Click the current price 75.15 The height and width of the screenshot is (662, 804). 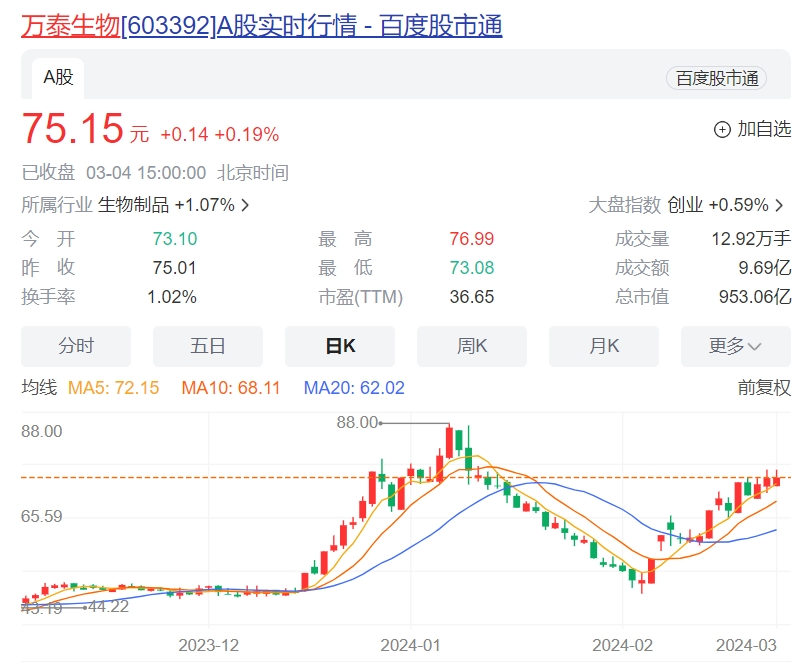coord(72,128)
